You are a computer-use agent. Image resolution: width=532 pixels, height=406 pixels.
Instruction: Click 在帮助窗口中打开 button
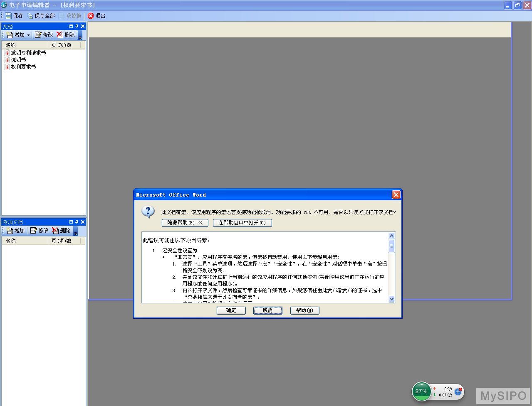[x=242, y=223]
